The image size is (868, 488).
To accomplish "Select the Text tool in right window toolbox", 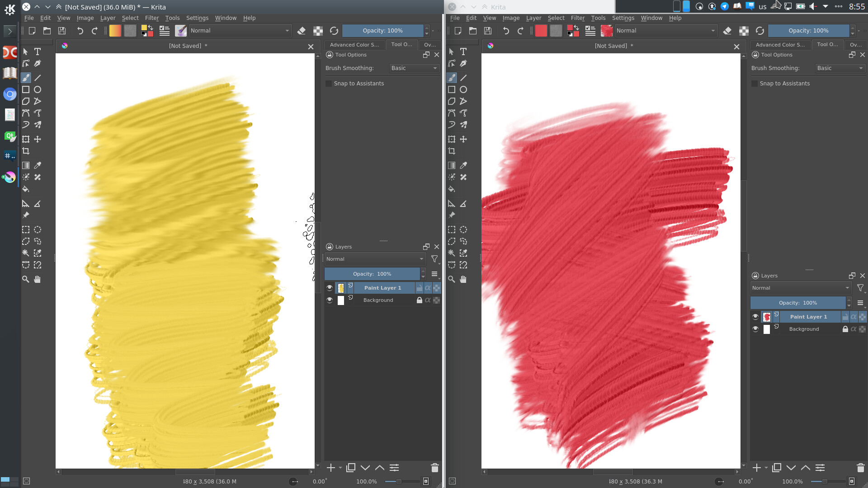I will (463, 52).
